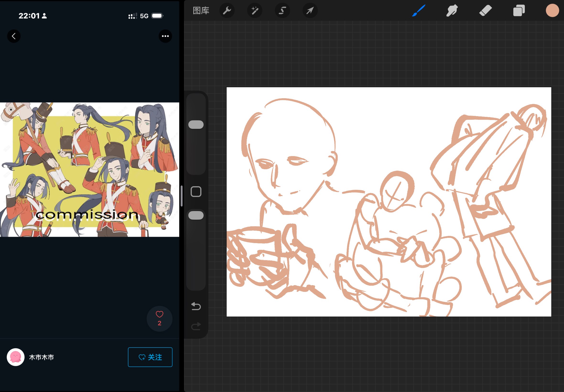Select the Smudge tool

click(x=452, y=11)
